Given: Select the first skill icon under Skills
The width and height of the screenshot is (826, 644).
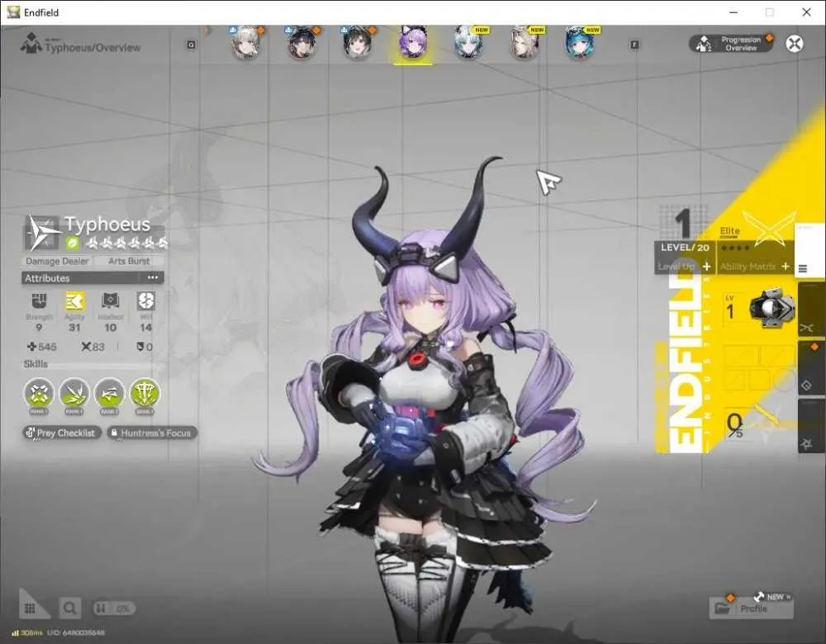Looking at the screenshot, I should (39, 394).
